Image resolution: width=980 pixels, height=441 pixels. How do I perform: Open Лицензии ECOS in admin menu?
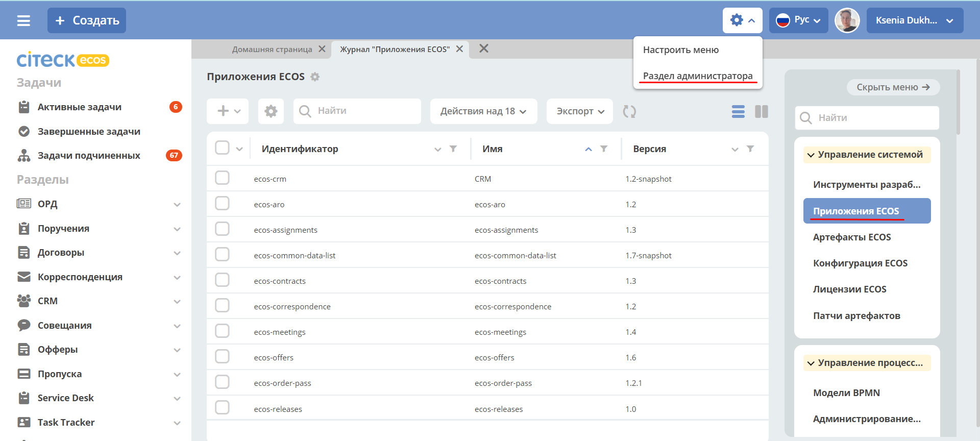coord(850,289)
